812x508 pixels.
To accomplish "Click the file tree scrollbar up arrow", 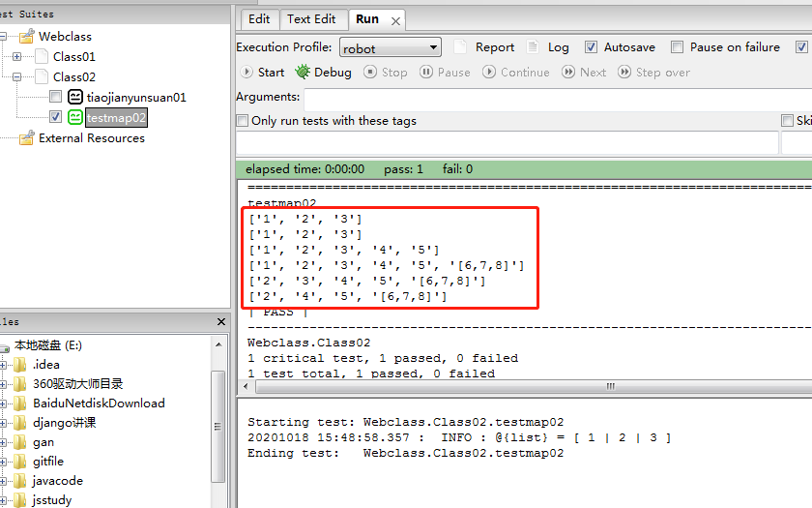I will [x=218, y=344].
